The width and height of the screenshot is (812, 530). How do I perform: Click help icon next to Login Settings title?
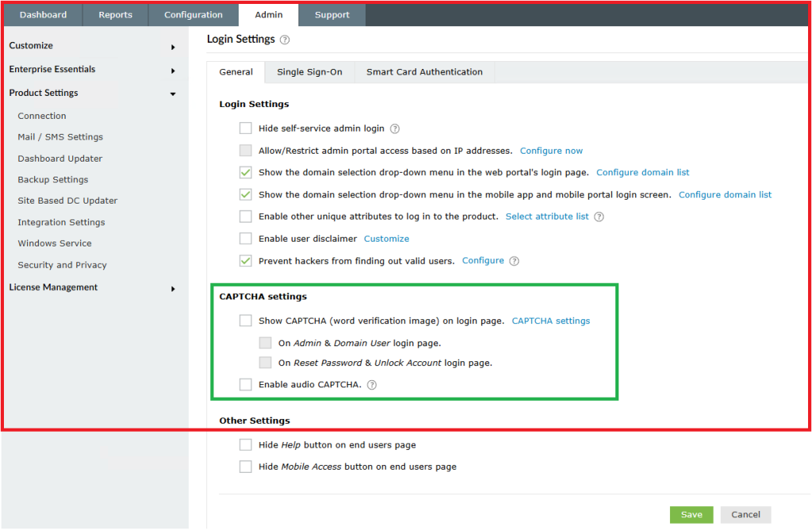click(285, 40)
